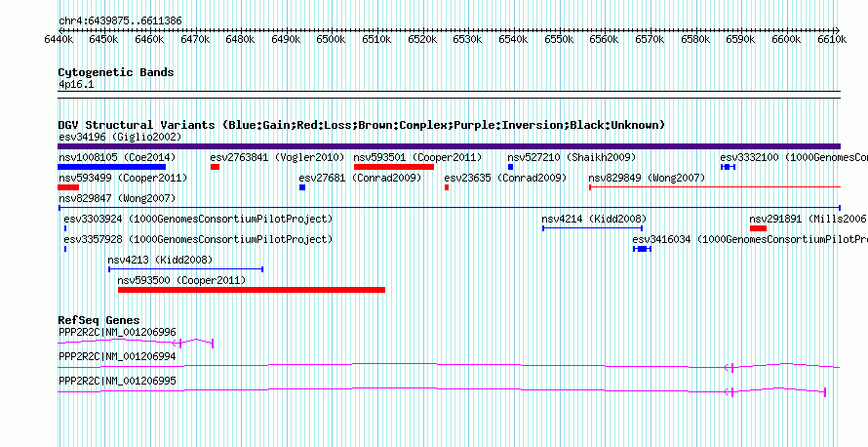This screenshot has height=447, width=868.
Task: Click the PPP2R2C NM_001206994 gene line
Action: 449,366
